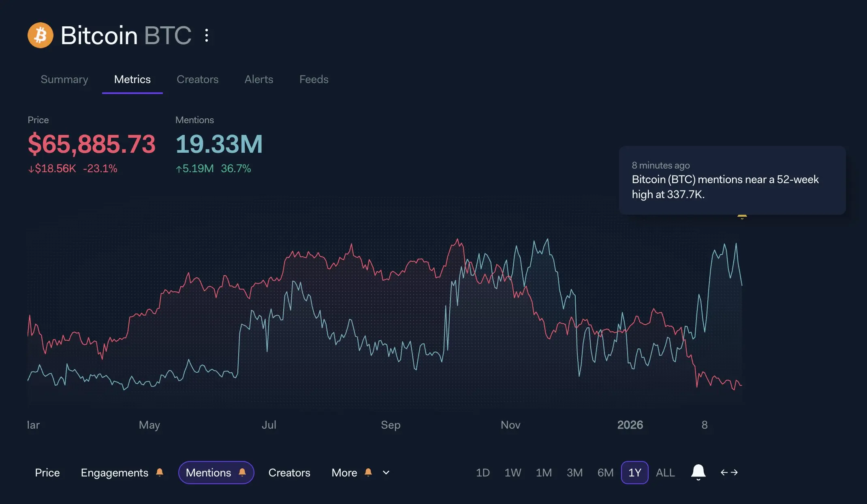Go to the Feeds tab
This screenshot has width=867, height=504.
[314, 79]
